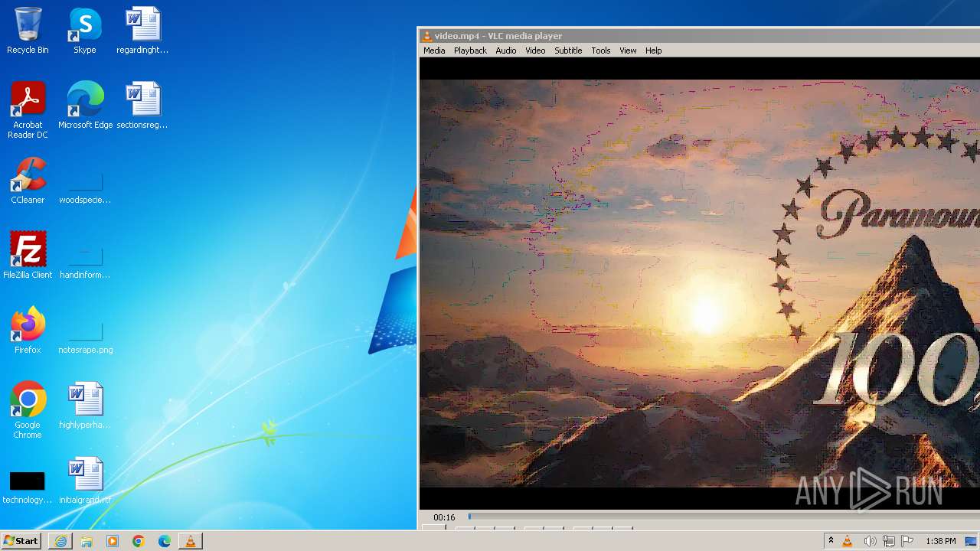Click the VLC video playback area
The width and height of the screenshot is (980, 551).
tap(700, 283)
